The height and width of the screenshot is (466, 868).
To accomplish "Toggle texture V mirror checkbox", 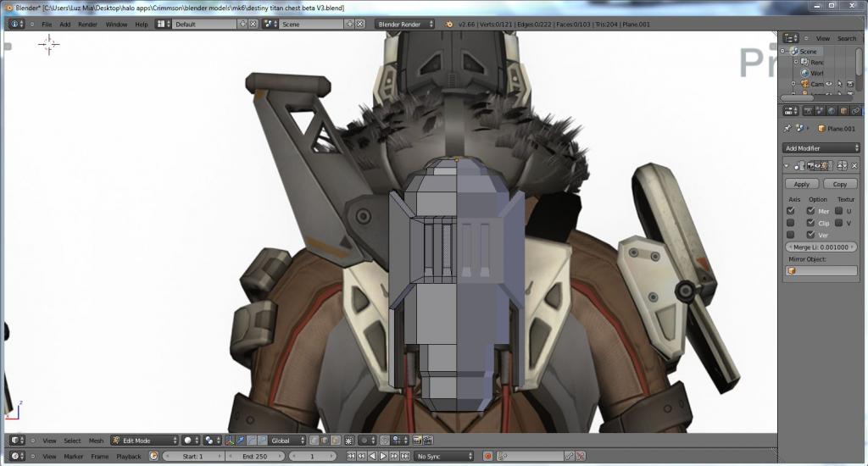I will [838, 223].
